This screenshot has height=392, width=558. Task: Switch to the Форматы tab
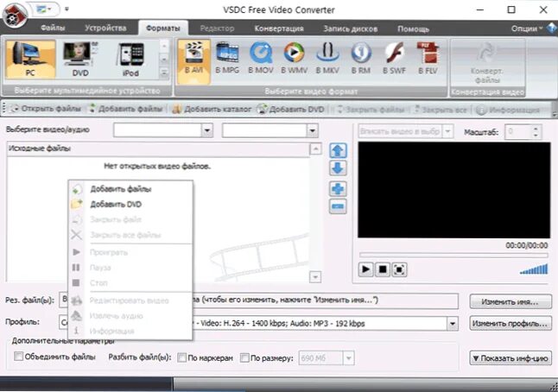(162, 28)
